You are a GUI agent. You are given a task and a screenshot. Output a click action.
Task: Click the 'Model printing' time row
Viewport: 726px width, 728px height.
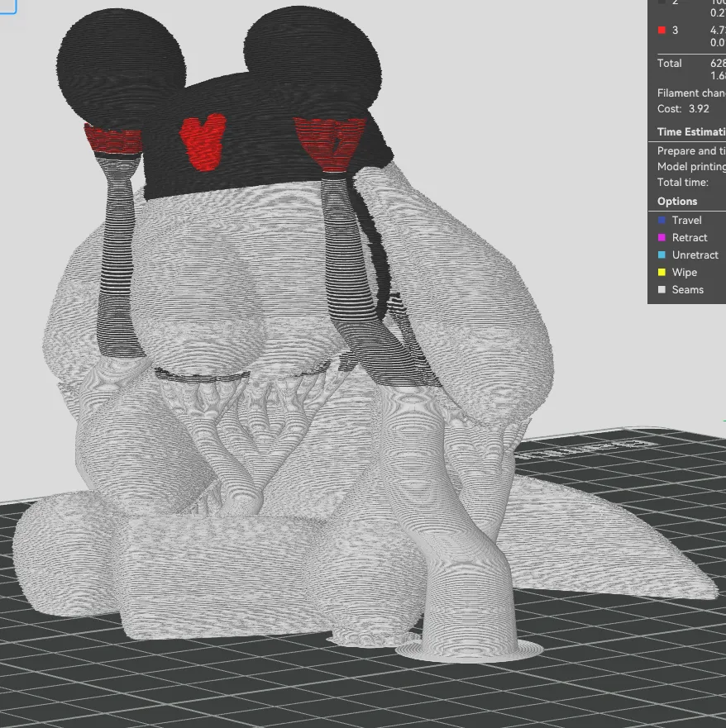(x=691, y=166)
